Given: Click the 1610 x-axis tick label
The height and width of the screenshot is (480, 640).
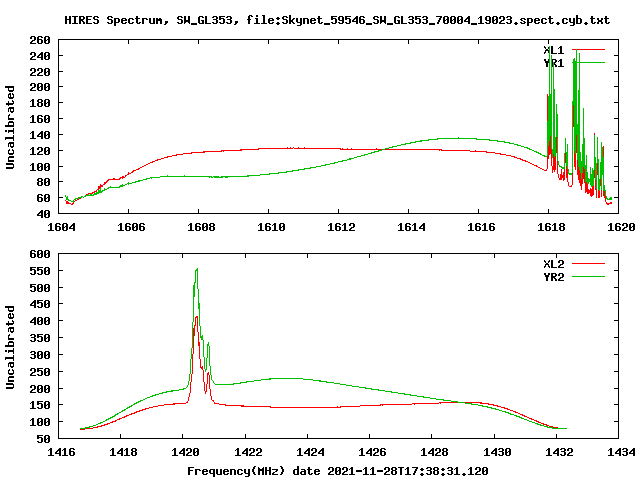Looking at the screenshot, I should coord(271,227).
